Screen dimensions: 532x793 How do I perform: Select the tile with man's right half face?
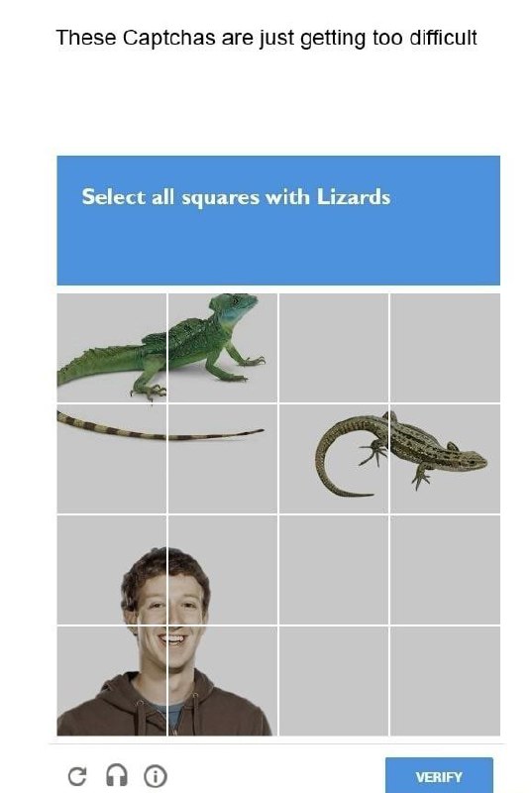(x=223, y=570)
